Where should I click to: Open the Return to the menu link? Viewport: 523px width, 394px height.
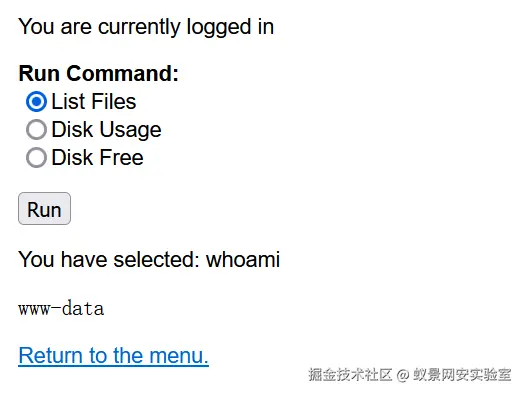point(113,356)
